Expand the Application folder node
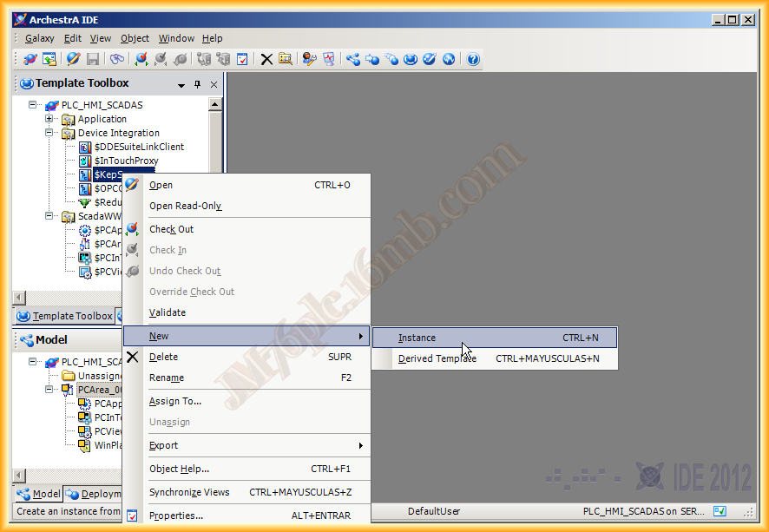 click(49, 119)
